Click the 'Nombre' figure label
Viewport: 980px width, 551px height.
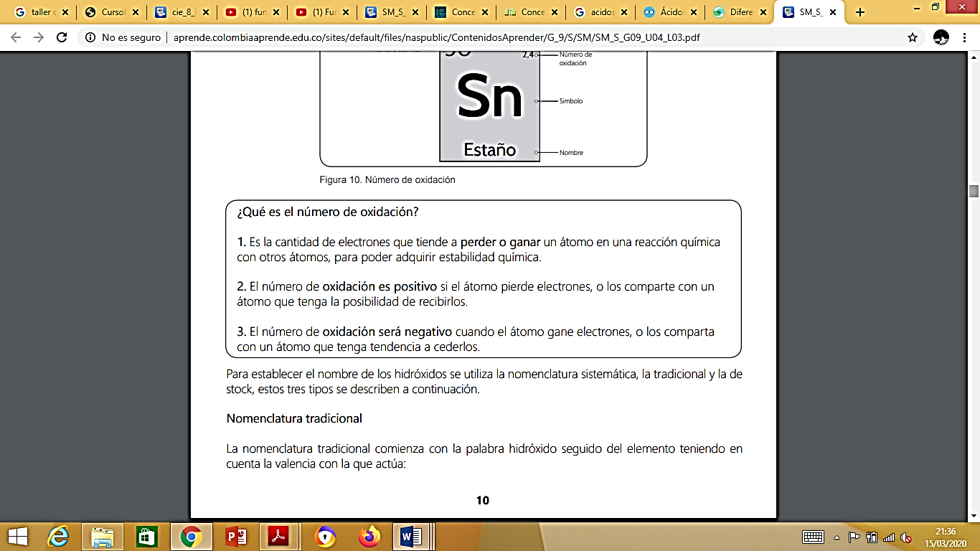coord(571,153)
